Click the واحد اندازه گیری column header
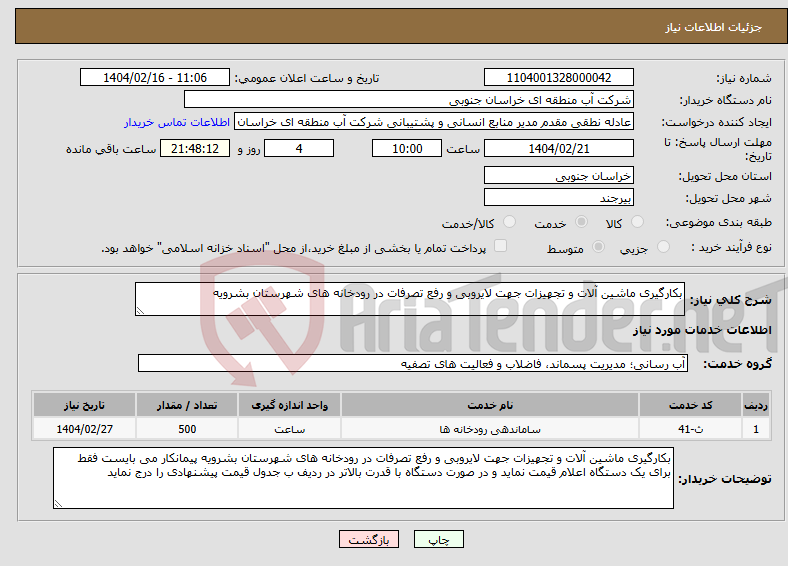The image size is (788, 566). tap(289, 405)
